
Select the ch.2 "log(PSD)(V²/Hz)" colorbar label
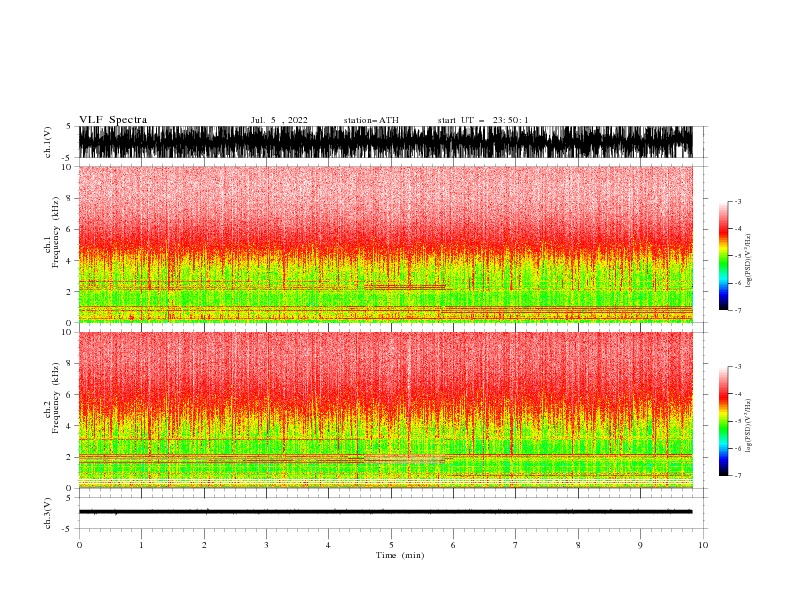(x=749, y=426)
